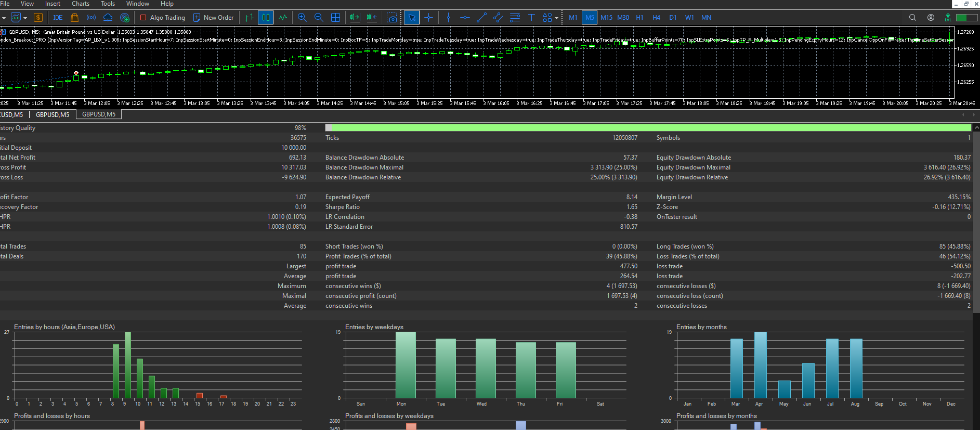Viewport: 980px width, 430px height.
Task: Enable candlestick chart mode
Action: click(266, 18)
